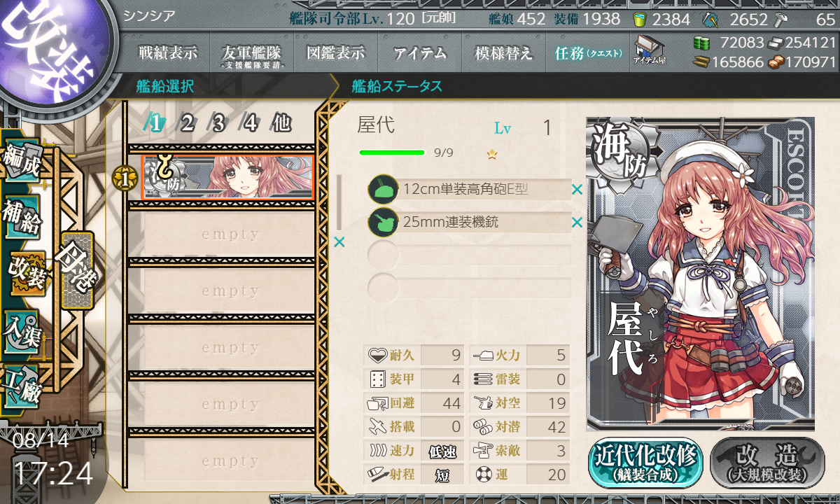
Task: Open the 補給 (Supply) sidebar icon
Action: (22, 217)
